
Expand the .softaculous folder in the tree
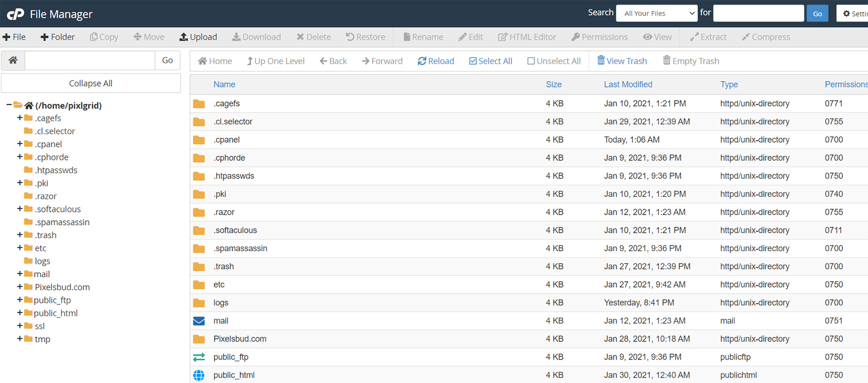coord(20,209)
